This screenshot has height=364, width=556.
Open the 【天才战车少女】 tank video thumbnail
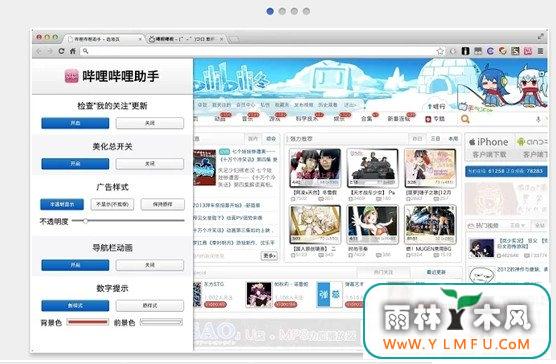point(372,168)
